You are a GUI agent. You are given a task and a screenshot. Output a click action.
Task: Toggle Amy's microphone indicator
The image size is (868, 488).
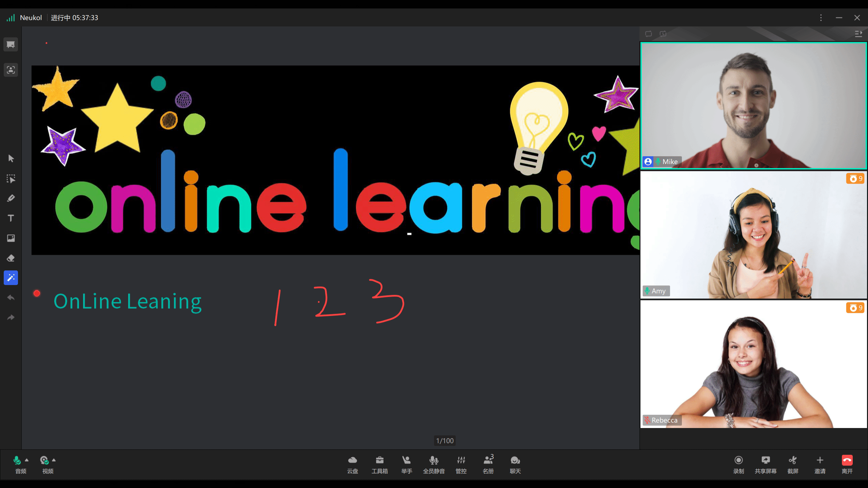tap(647, 291)
